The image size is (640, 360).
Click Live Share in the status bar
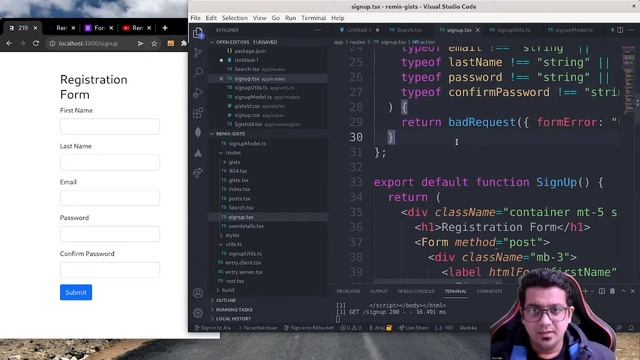coord(413,328)
